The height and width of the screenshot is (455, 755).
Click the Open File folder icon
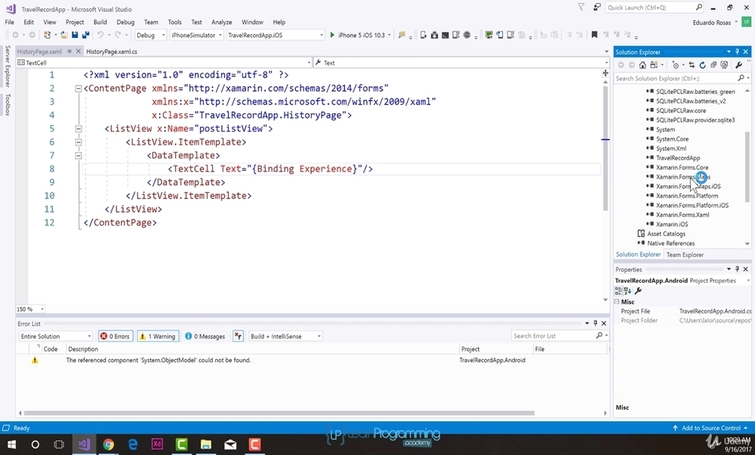64,35
